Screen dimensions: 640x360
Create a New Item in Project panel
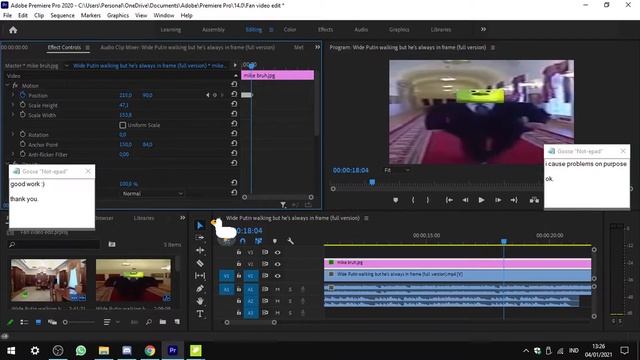(x=177, y=322)
